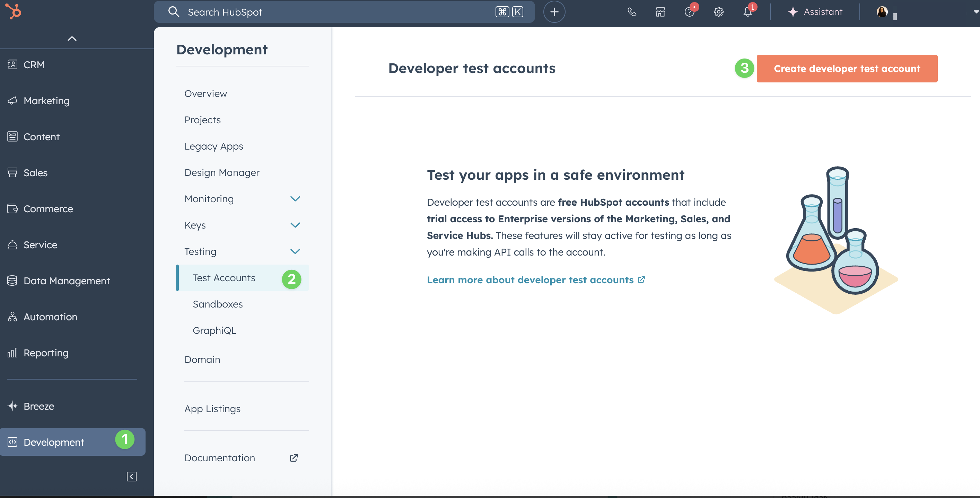This screenshot has width=980, height=498.
Task: Collapse the left sidebar panel icon
Action: click(132, 476)
